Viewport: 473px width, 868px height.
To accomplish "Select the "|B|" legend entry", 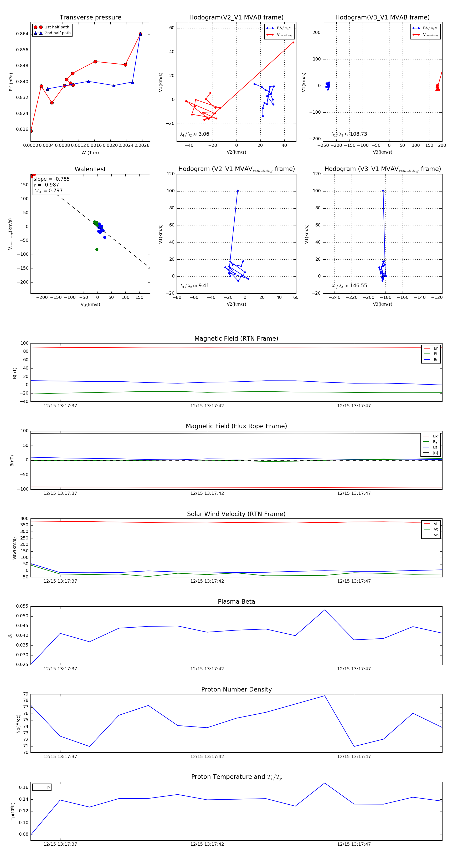I will [431, 453].
